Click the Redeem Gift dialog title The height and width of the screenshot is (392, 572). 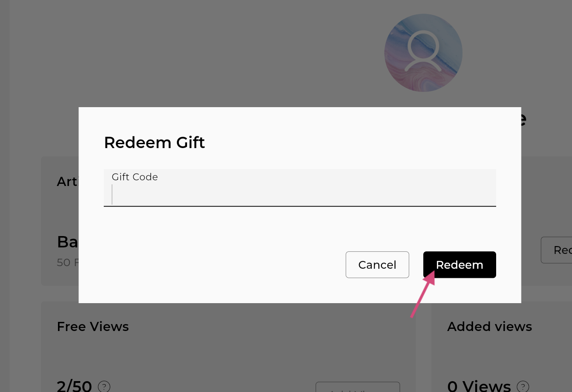(154, 142)
